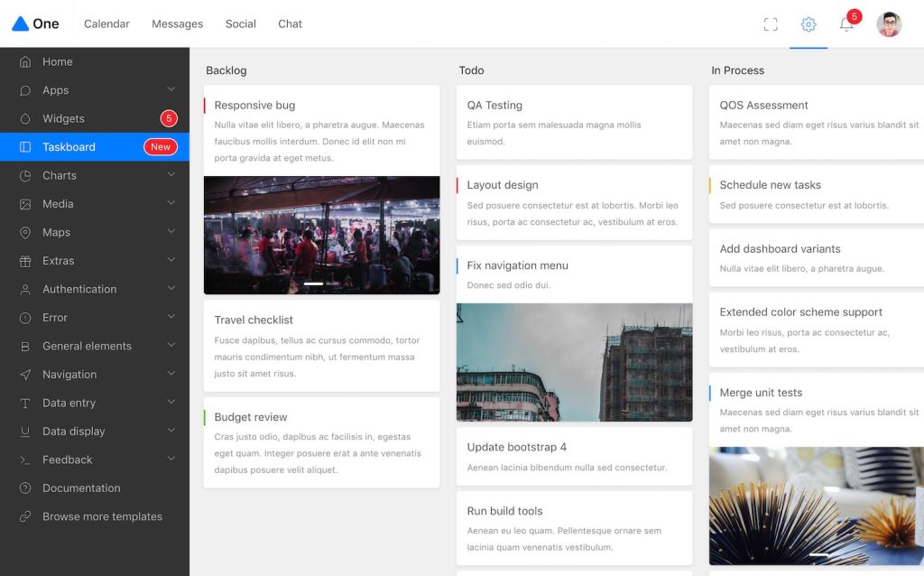Select the Widgets sidebar icon

click(x=25, y=118)
